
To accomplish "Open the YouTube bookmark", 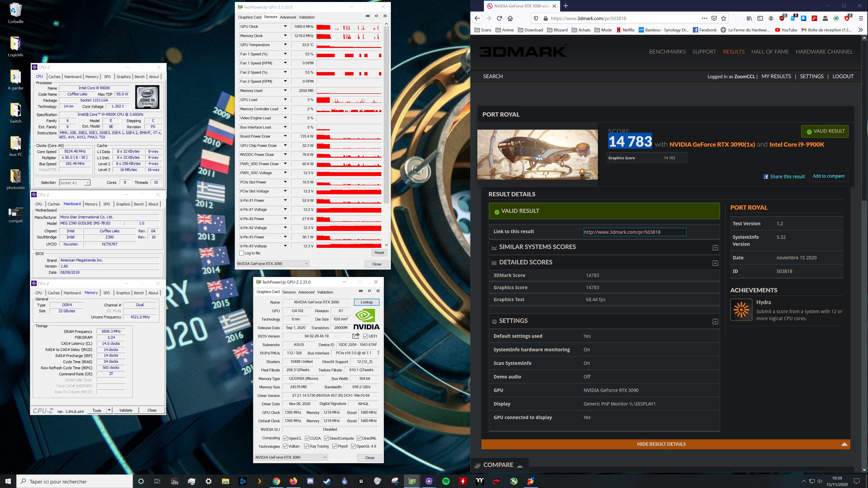I will coord(786,30).
